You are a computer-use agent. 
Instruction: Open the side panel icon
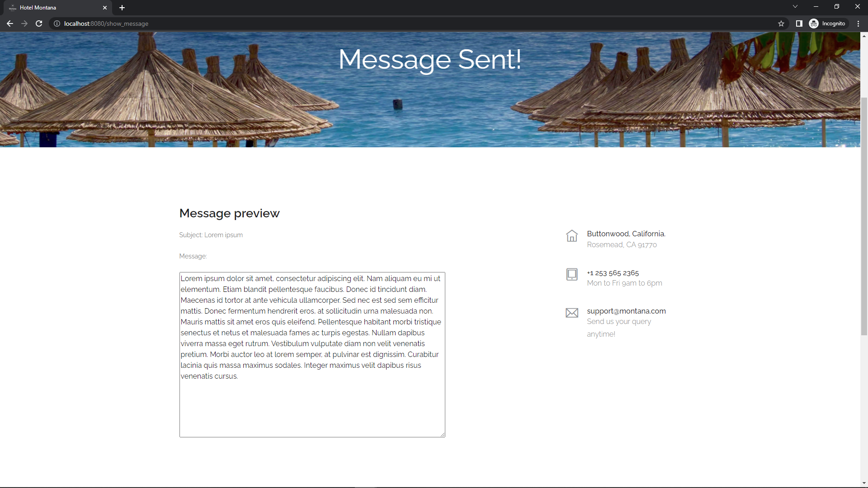click(x=799, y=23)
